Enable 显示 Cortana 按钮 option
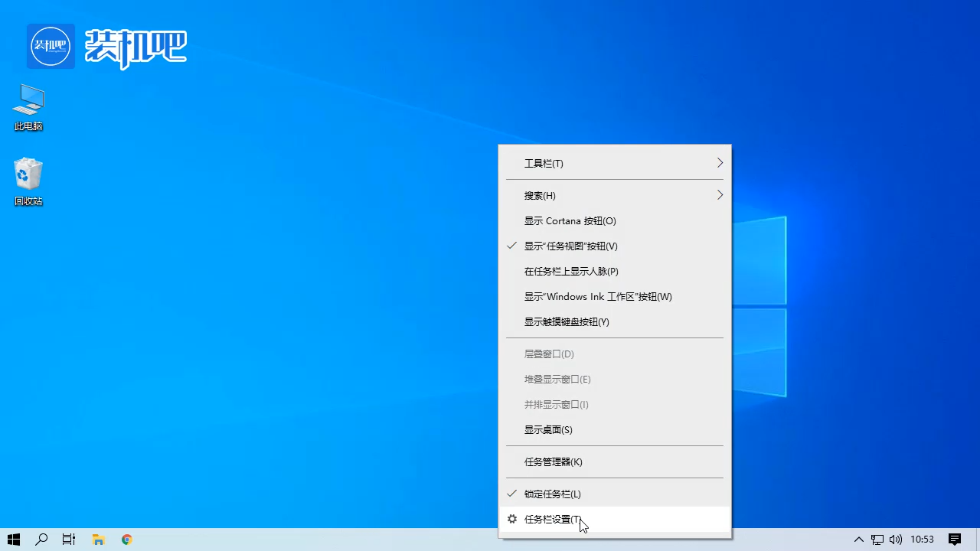The height and width of the screenshot is (551, 980). click(570, 220)
